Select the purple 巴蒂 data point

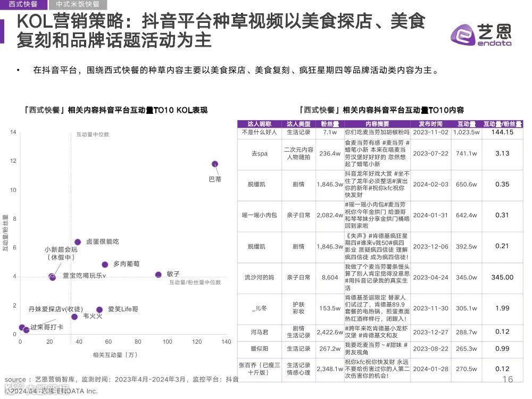coord(215,164)
